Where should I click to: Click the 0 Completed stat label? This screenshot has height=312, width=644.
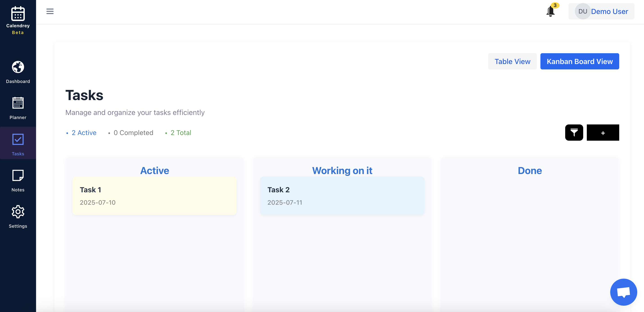coord(133,133)
